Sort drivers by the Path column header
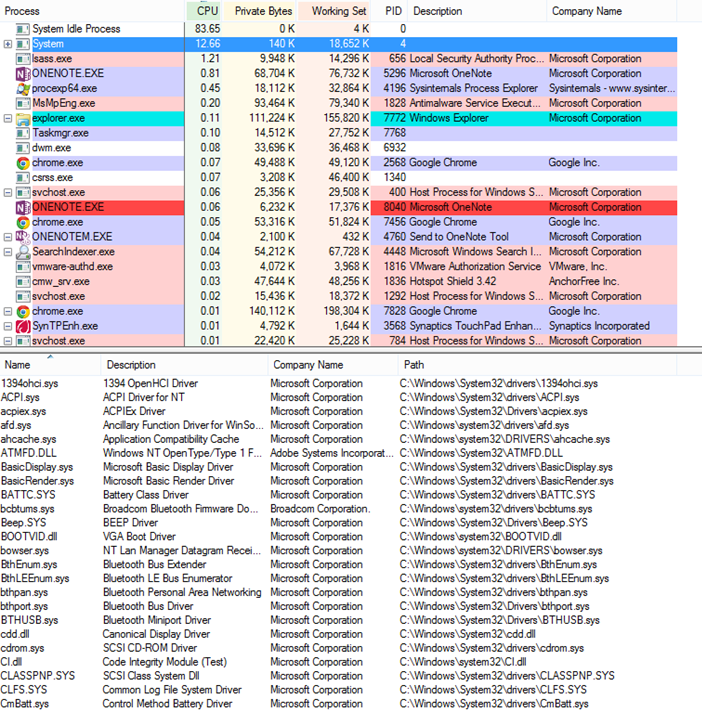 [537, 365]
